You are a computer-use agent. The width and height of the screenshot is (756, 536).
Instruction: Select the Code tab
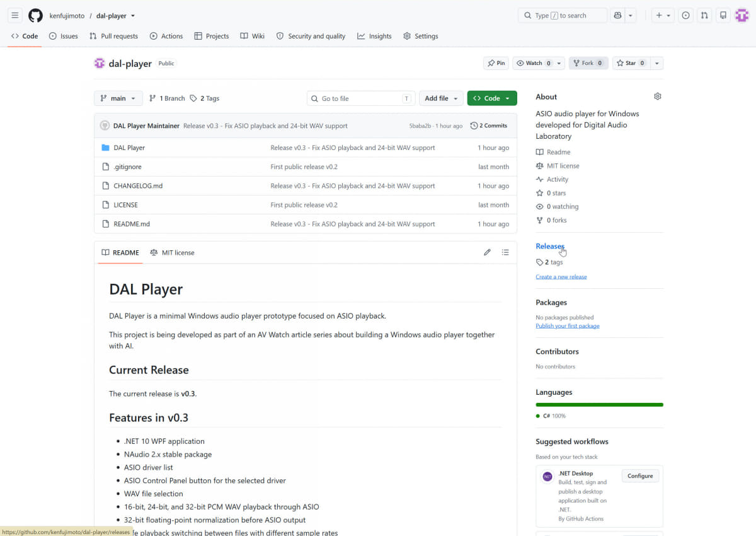click(25, 36)
